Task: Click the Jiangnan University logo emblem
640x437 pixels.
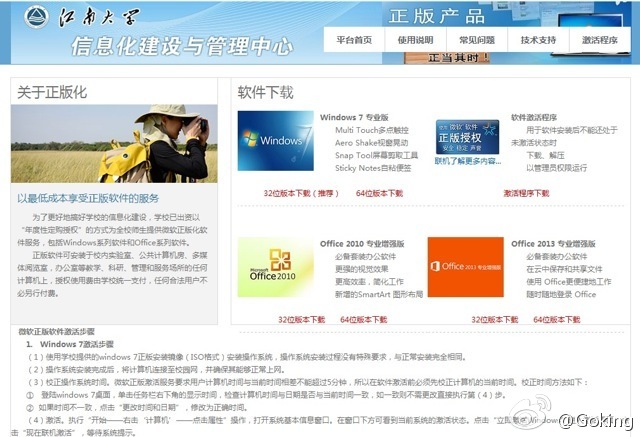Action: click(x=36, y=17)
